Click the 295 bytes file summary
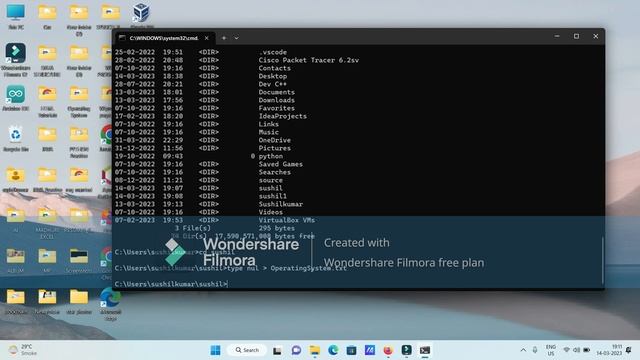640x360 pixels. [277, 228]
